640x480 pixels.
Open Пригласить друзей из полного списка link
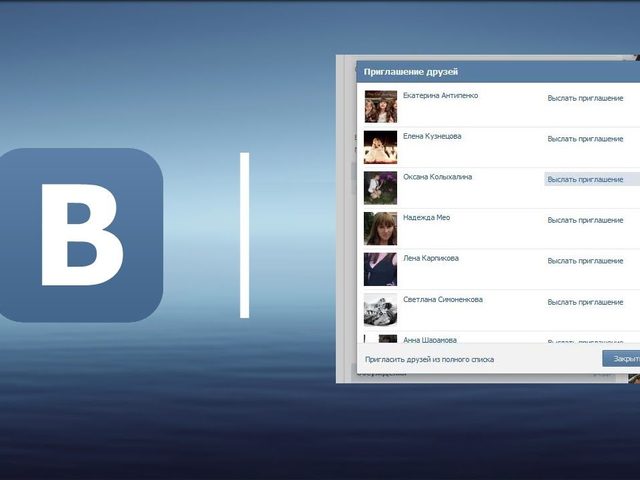429,360
